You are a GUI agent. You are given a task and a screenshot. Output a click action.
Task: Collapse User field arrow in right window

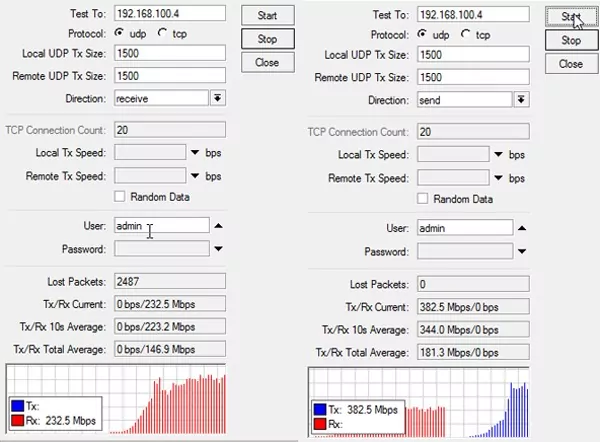pos(522,228)
